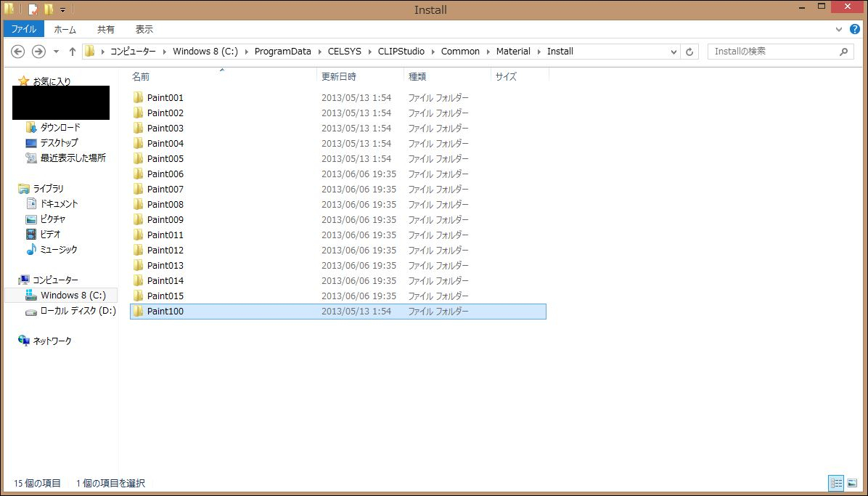Select Material in the address path
This screenshot has width=868, height=496.
click(x=513, y=52)
